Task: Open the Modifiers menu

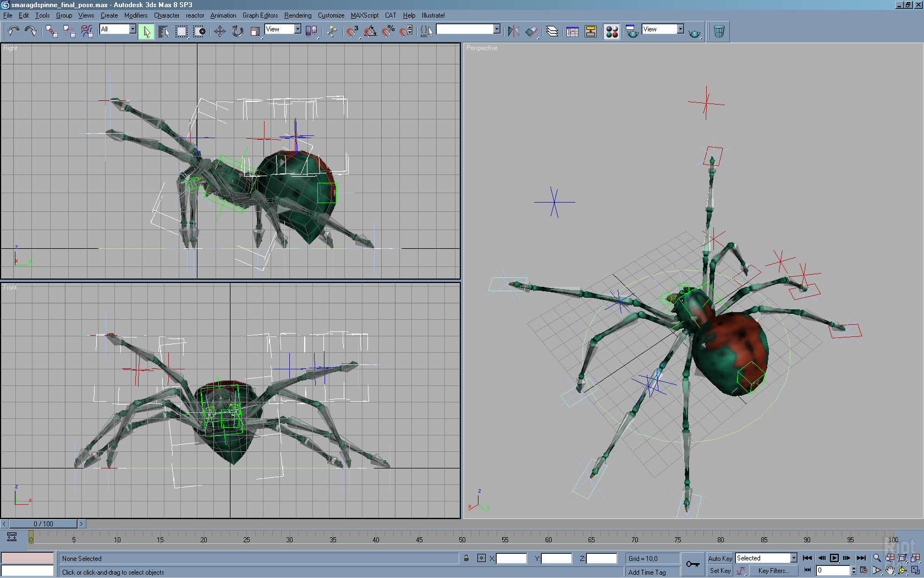Action: pos(135,15)
